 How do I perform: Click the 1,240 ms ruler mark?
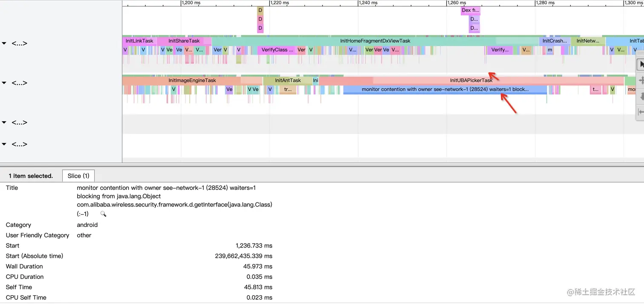(x=368, y=3)
